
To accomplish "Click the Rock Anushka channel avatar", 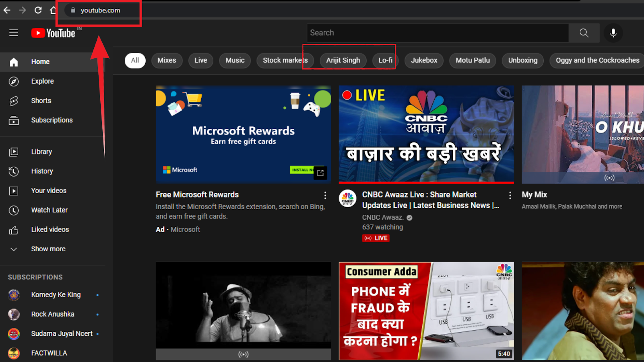I will (14, 314).
